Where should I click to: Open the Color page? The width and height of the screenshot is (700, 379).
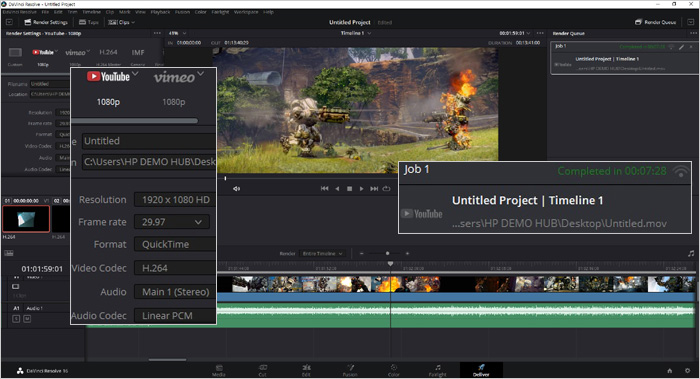(x=394, y=371)
